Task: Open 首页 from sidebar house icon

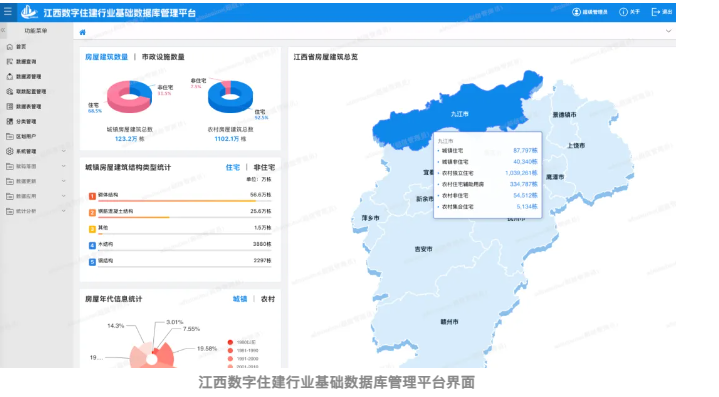Action: [x=10, y=47]
